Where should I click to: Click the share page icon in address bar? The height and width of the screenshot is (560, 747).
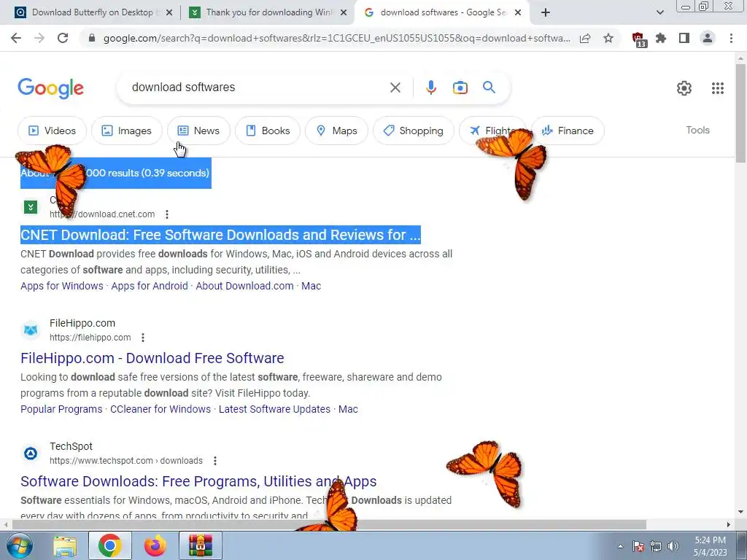[x=585, y=38]
